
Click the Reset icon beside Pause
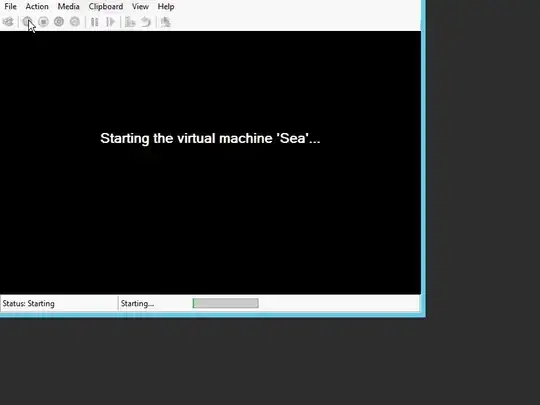coord(110,22)
